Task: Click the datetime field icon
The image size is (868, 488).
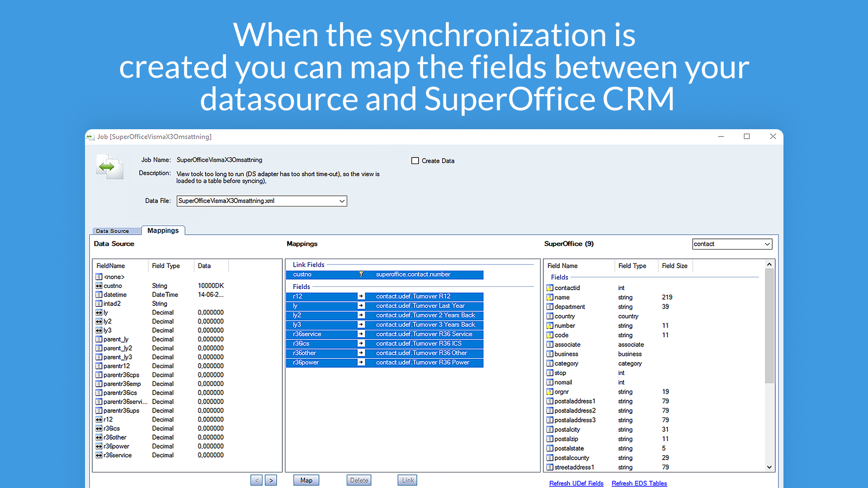Action: click(x=99, y=295)
